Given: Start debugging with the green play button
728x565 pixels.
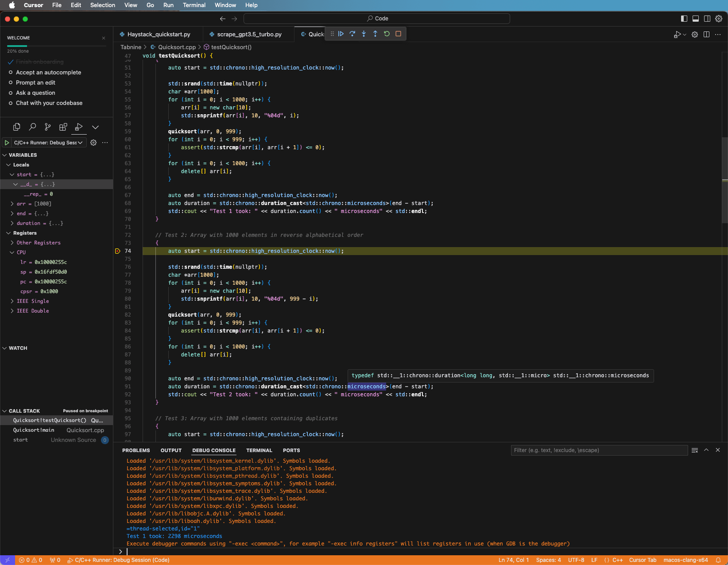Looking at the screenshot, I should (x=7, y=143).
